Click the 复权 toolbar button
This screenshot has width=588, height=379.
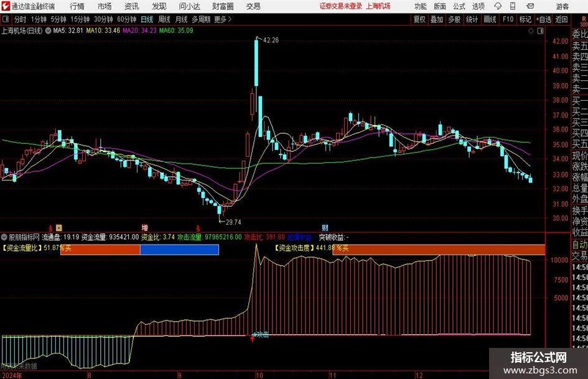click(x=419, y=19)
